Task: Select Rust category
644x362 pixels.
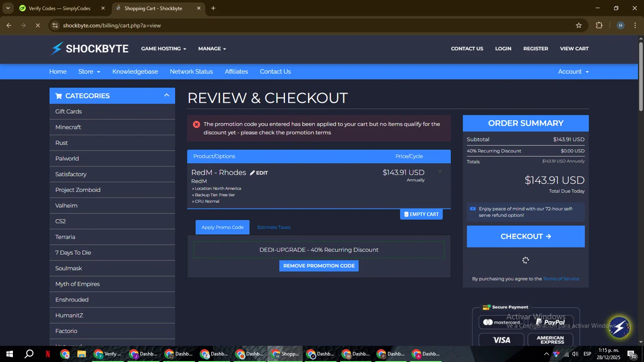Action: [x=112, y=143]
